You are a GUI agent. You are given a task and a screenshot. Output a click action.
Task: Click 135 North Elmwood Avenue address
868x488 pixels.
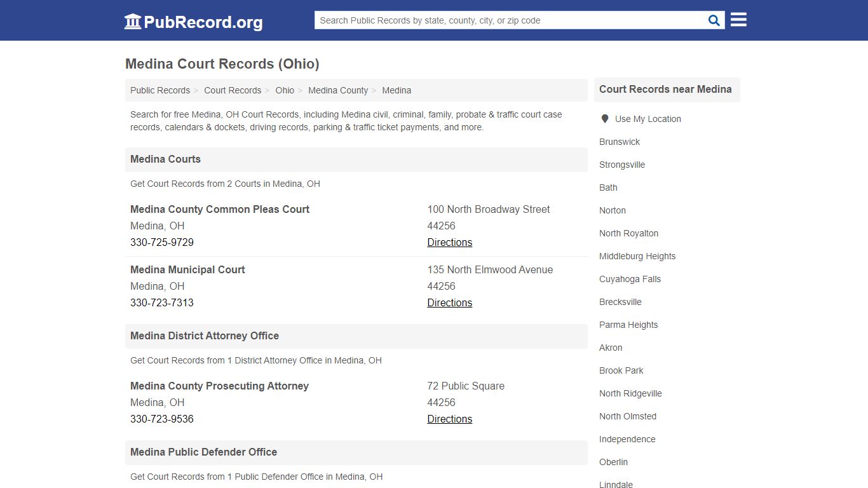tap(490, 269)
